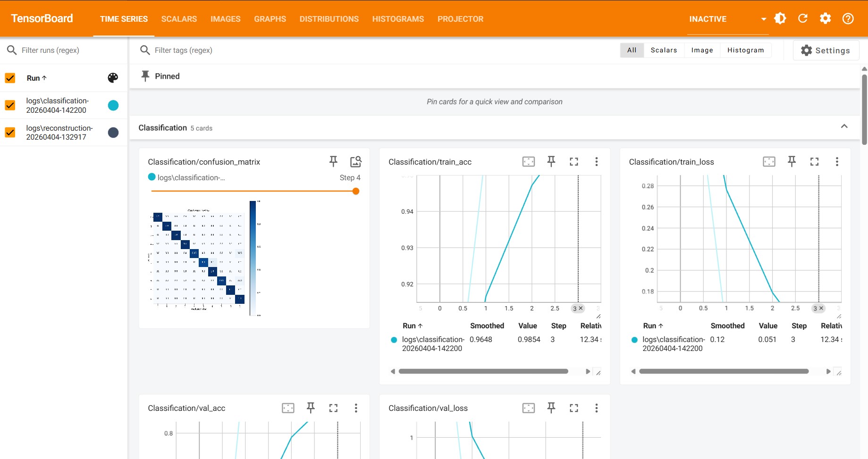
Task: Toggle the dark mode theme icon
Action: 780,18
